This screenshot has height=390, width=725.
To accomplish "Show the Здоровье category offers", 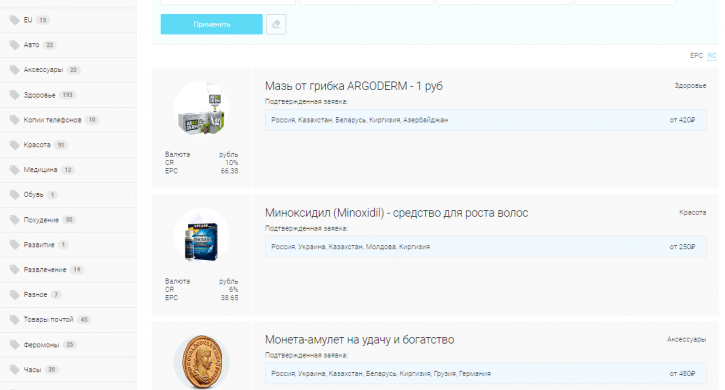I will coord(39,95).
